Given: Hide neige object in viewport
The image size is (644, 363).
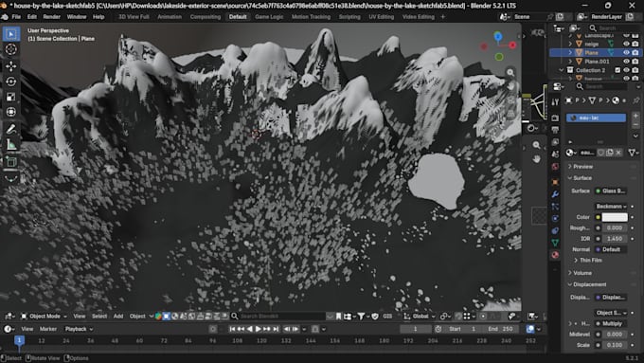Looking at the screenshot, I should coord(626,44).
